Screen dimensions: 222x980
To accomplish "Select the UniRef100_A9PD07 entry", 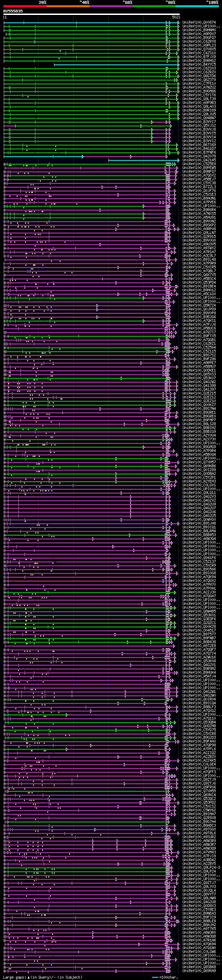I will point(199,34).
